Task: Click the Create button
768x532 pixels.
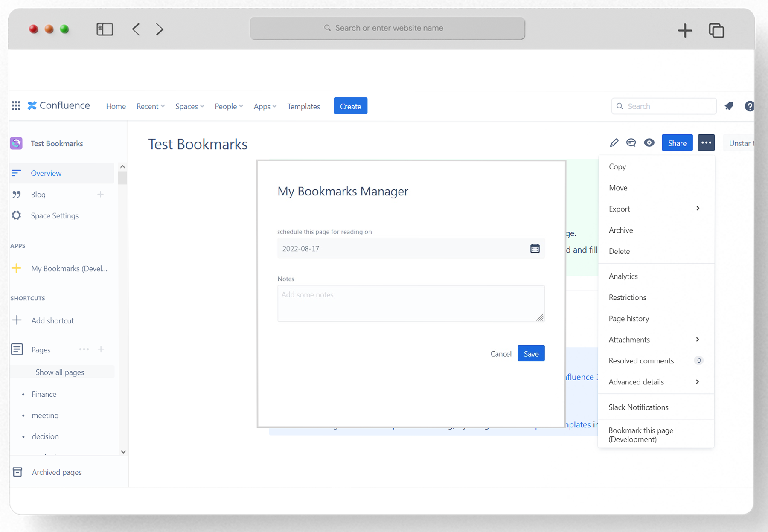Action: tap(350, 106)
